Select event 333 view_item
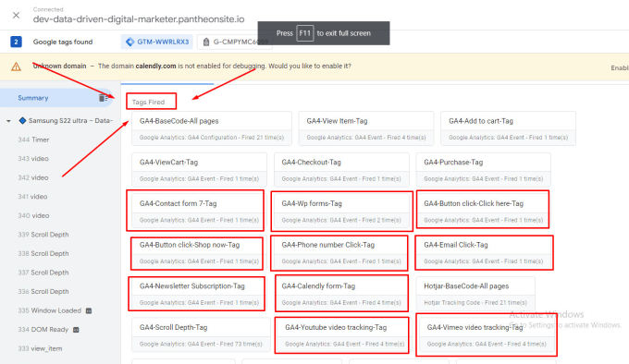Screen dimensions: 629x364 click(40, 348)
